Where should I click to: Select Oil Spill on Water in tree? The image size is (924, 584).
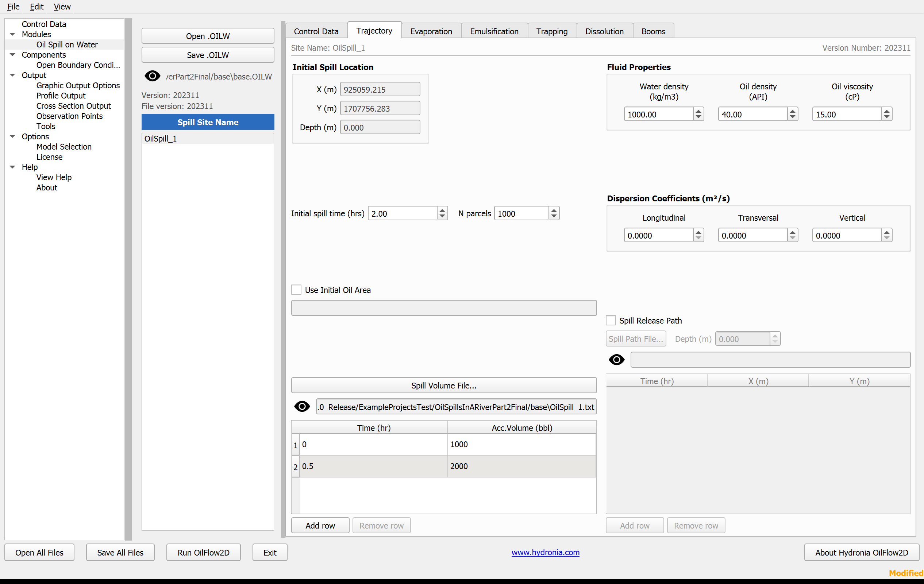[x=67, y=45]
